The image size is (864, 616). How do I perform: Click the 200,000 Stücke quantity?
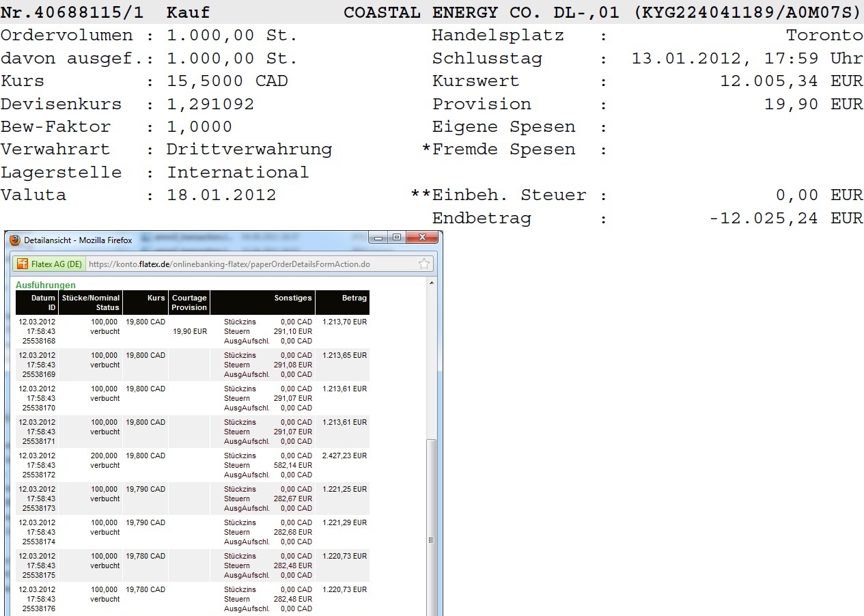[105, 456]
